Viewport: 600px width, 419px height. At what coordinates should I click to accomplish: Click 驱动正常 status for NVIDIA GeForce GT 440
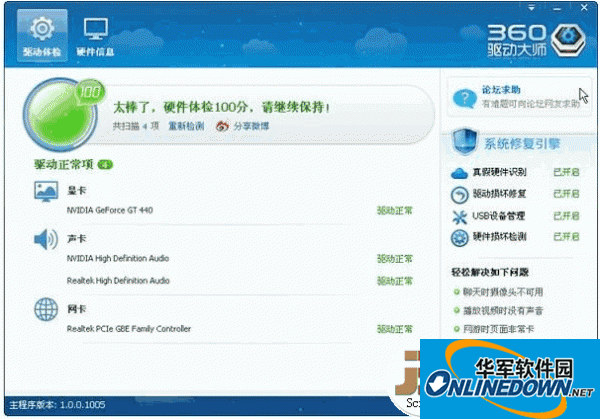(395, 210)
